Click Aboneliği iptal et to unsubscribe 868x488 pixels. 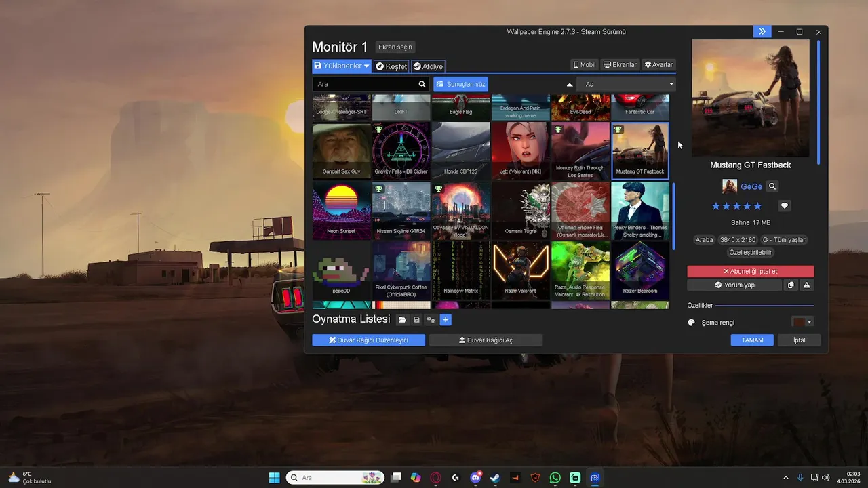[751, 271]
